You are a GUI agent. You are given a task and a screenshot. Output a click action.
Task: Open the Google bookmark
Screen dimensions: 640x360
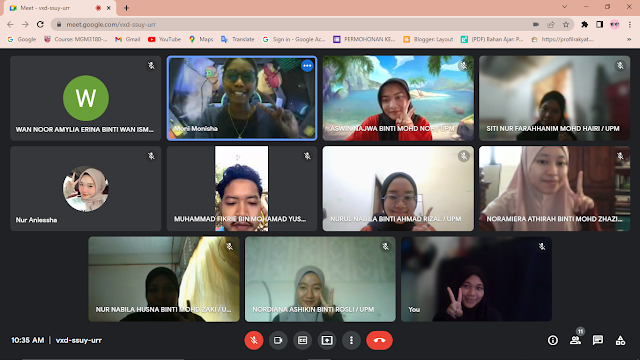click(22, 39)
